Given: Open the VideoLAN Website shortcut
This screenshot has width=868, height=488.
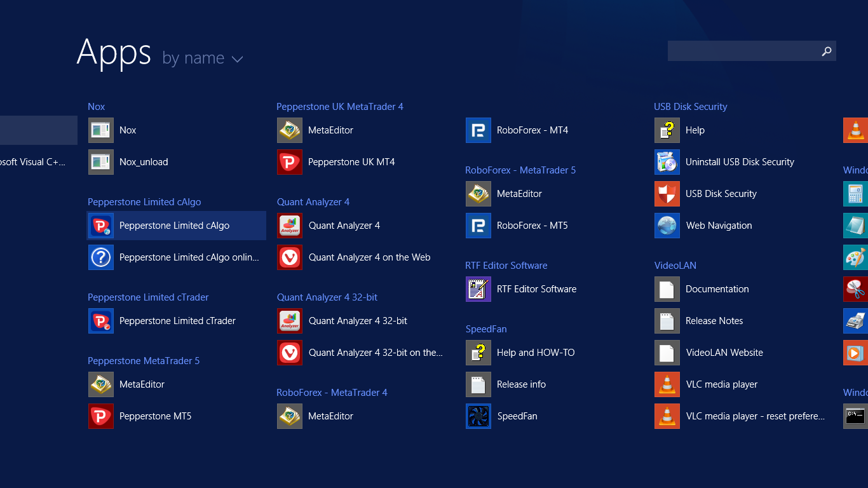Looking at the screenshot, I should point(742,353).
